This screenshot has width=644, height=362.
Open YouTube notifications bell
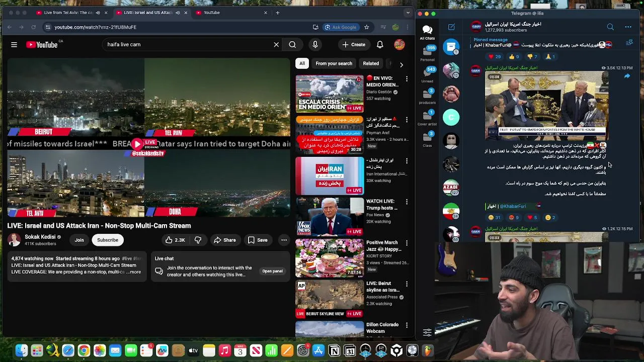380,45
